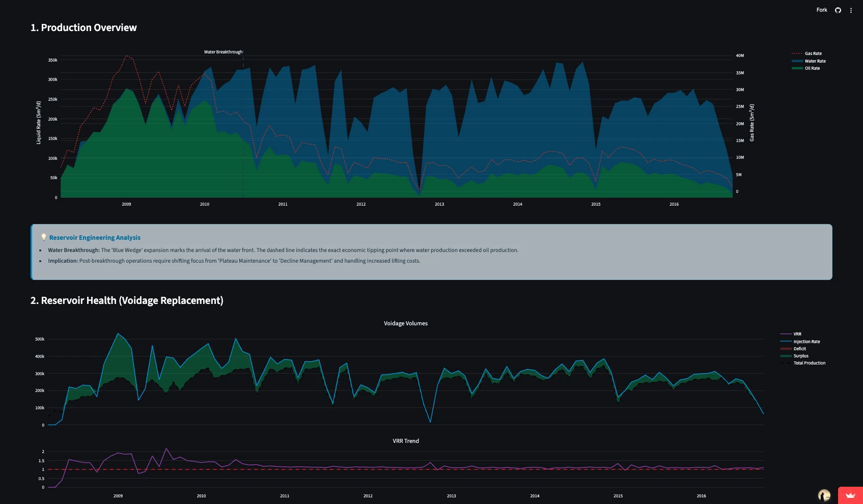Click the 'Implication:' bullet text

63,261
